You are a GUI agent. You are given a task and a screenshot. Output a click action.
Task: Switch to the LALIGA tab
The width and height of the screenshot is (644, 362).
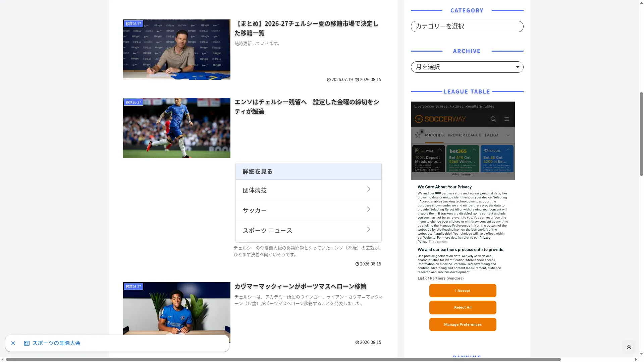click(492, 135)
